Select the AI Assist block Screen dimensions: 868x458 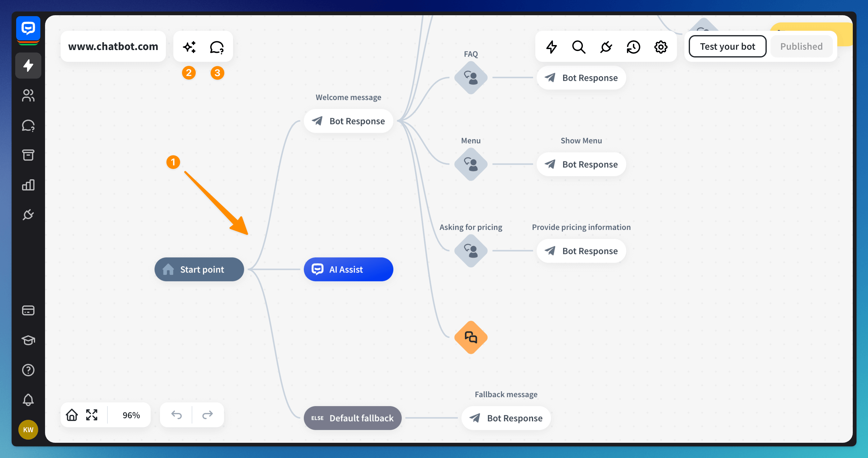click(x=349, y=269)
